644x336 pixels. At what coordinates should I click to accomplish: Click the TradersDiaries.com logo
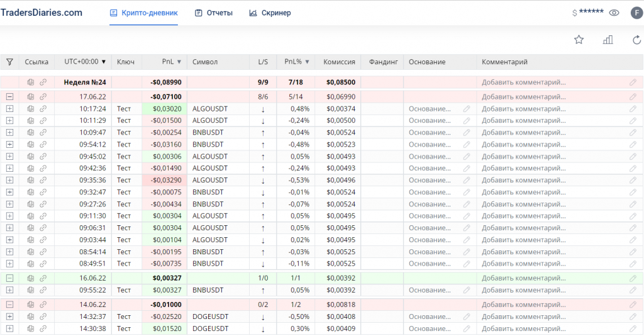tap(41, 13)
